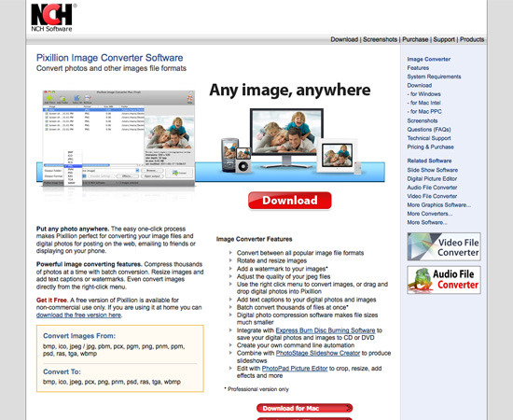Open Express Burn Disc Burning Software link
This screenshot has height=420, width=513.
click(x=326, y=330)
